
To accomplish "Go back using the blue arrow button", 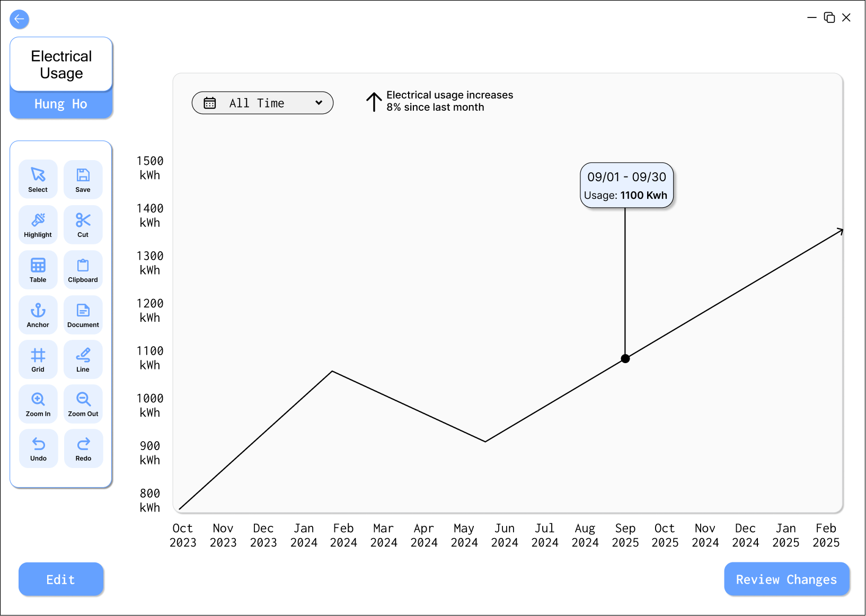I will (20, 19).
